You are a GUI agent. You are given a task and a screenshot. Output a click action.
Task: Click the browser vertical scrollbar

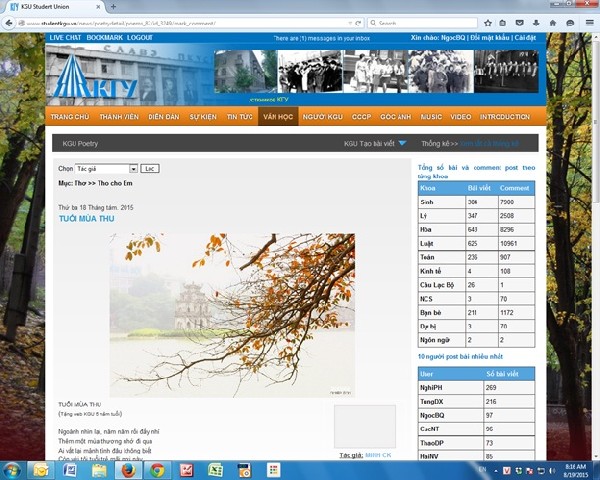596,122
